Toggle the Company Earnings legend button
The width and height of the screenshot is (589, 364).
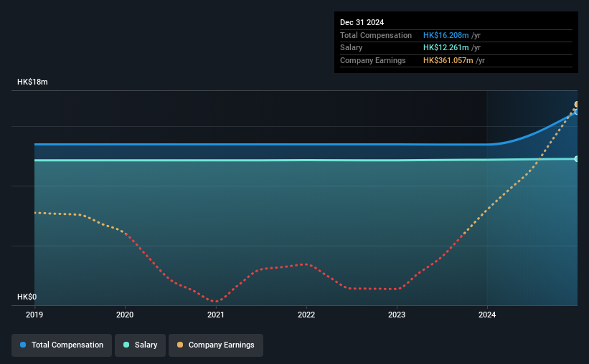pos(216,345)
